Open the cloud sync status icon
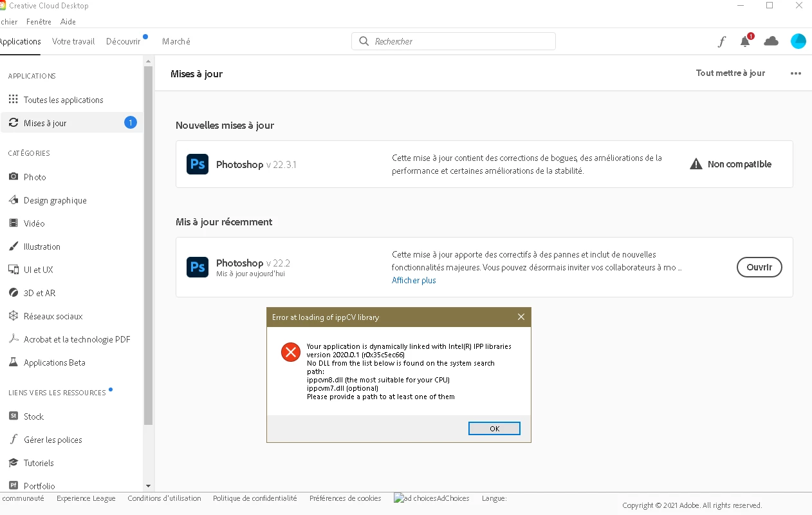This screenshot has width=812, height=515. pos(771,41)
